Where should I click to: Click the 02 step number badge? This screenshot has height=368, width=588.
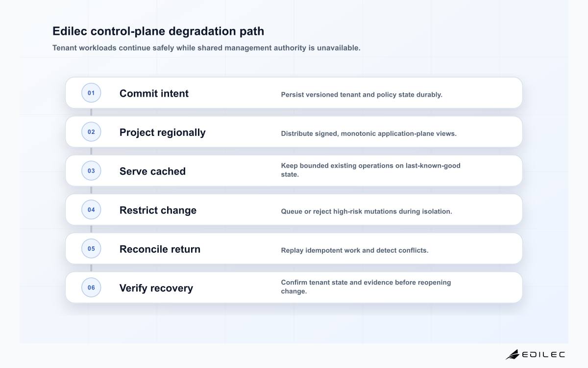[91, 131]
